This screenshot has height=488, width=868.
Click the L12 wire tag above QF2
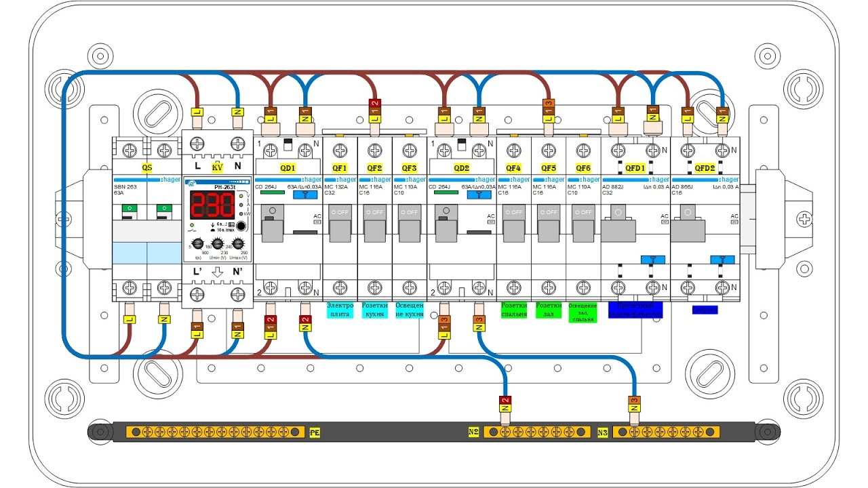click(x=374, y=110)
